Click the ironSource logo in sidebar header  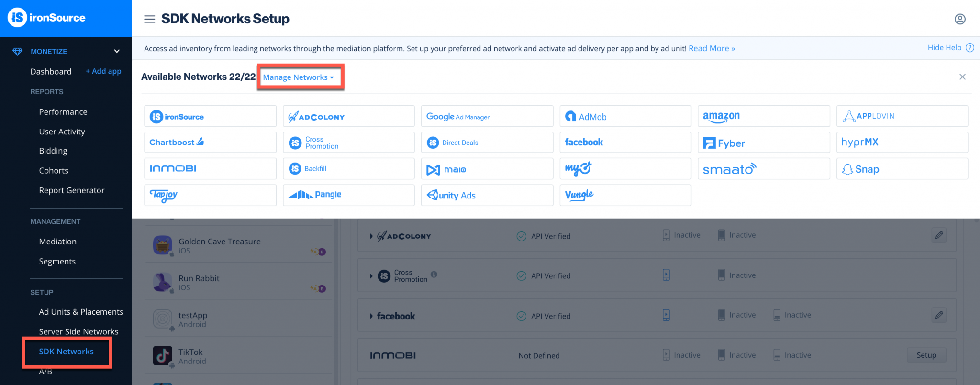pos(46,18)
